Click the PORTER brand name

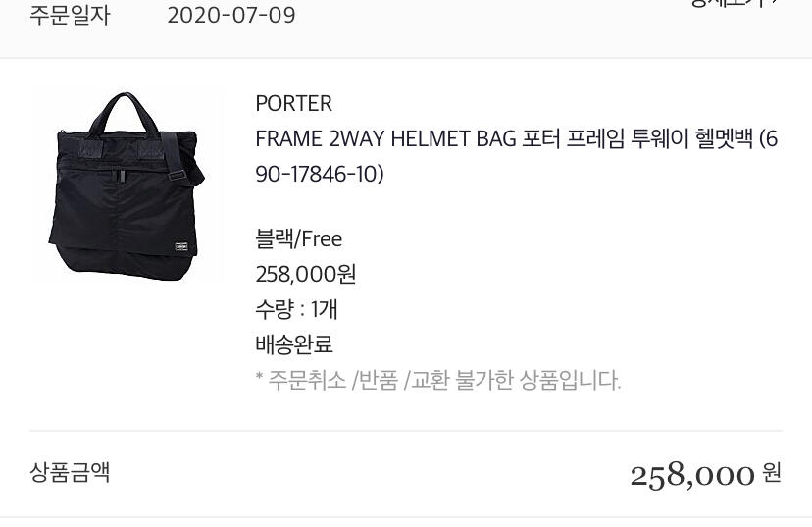[x=293, y=104]
